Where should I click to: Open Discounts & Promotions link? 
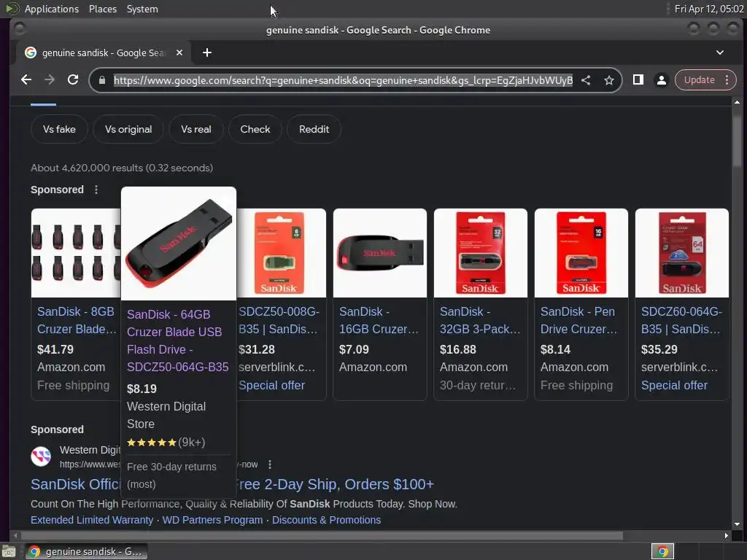pyautogui.click(x=326, y=520)
